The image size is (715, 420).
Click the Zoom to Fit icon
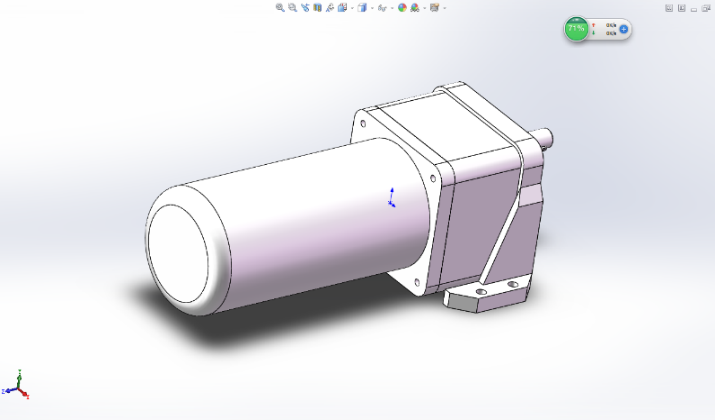pyautogui.click(x=280, y=8)
